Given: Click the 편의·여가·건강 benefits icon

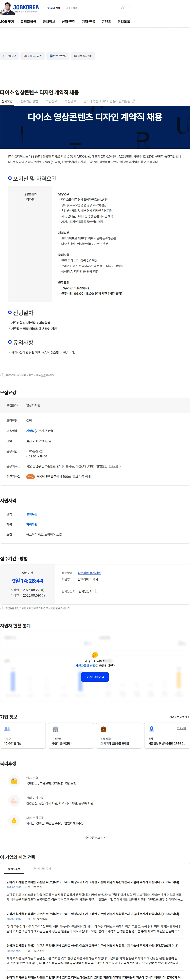Looking at the screenshot, I should [14, 800].
